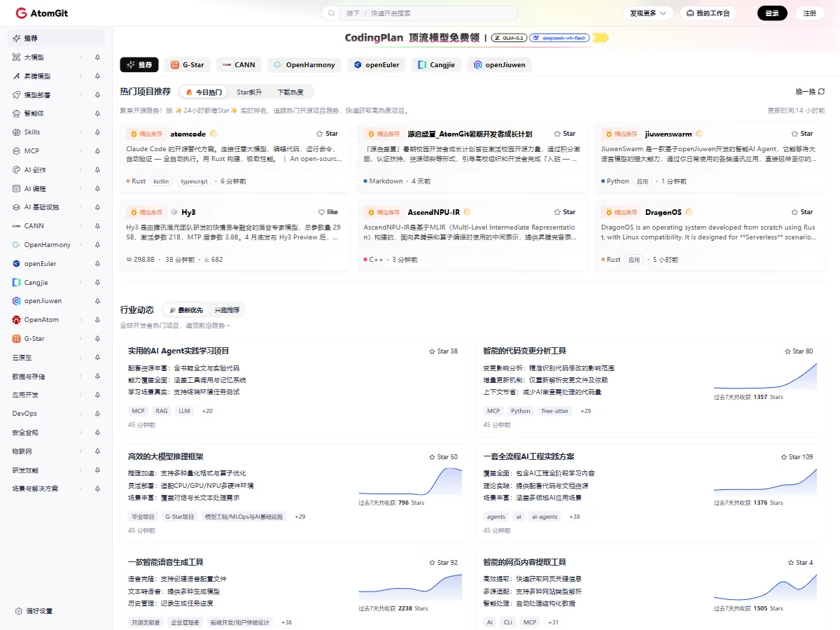Open the DragonOS project link

pyautogui.click(x=663, y=212)
